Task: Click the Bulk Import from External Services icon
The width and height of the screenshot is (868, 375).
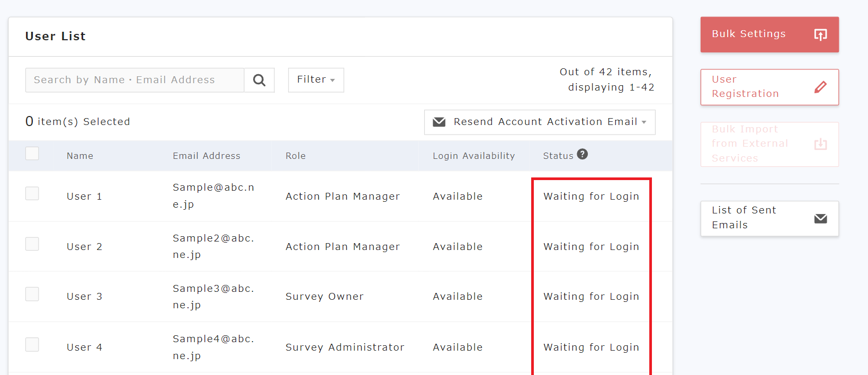Action: coord(820,144)
